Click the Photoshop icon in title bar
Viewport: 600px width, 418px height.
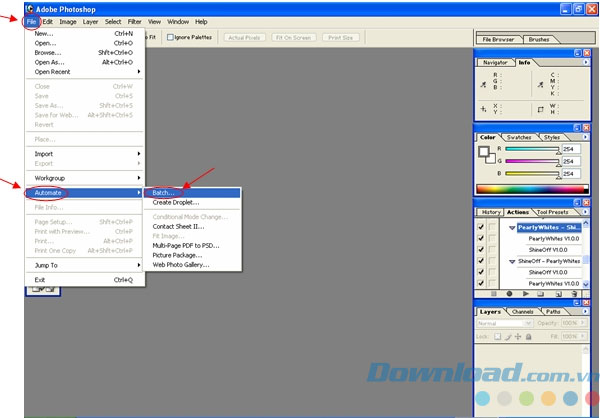coord(29,9)
